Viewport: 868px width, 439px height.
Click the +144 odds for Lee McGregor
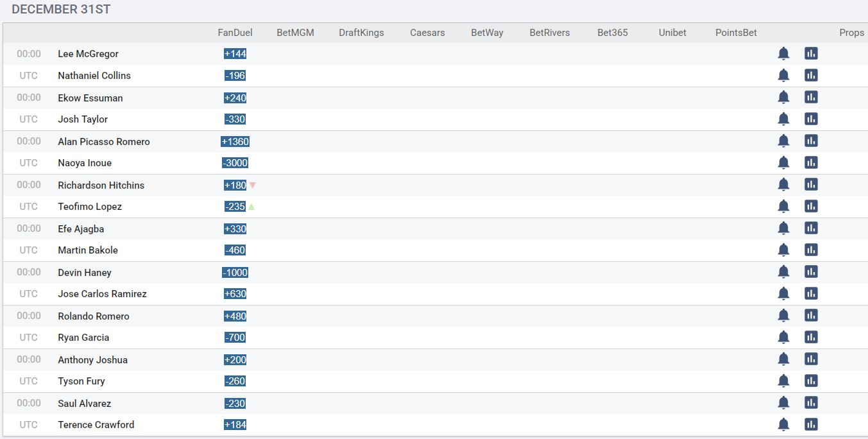point(235,54)
